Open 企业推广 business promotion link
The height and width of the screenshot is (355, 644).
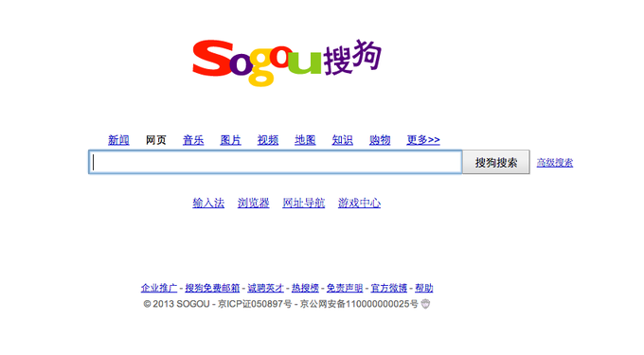(159, 288)
